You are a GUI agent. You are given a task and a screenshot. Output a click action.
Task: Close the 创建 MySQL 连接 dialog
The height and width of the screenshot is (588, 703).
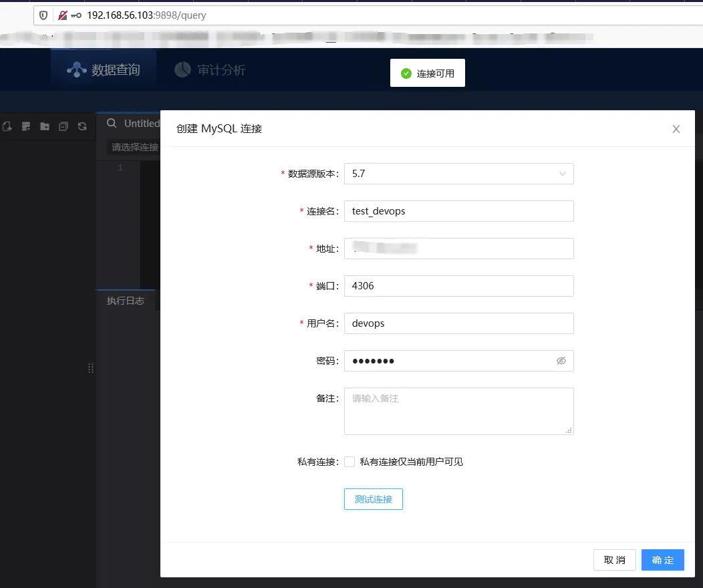676,129
